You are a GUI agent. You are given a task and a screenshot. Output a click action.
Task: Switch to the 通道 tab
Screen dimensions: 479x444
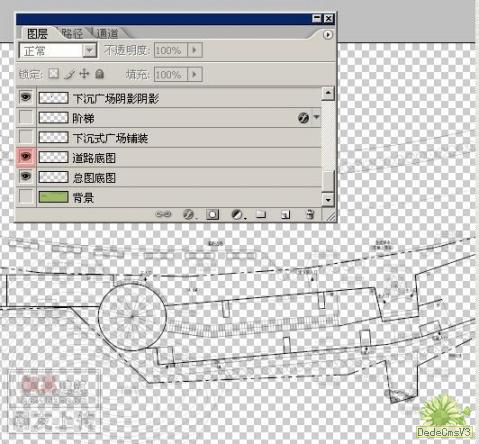click(107, 34)
